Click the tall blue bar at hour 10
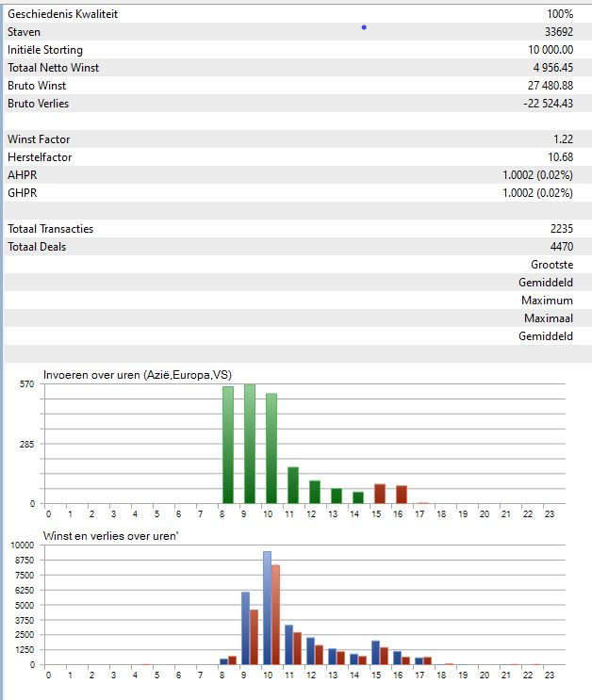This screenshot has width=592, height=700. tap(267, 608)
